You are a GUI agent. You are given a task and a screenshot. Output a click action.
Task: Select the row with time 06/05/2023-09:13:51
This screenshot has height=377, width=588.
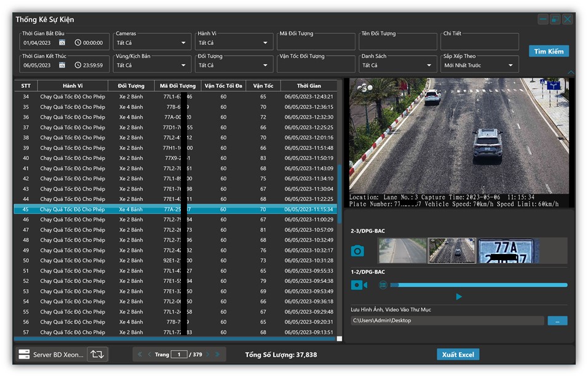pos(175,332)
